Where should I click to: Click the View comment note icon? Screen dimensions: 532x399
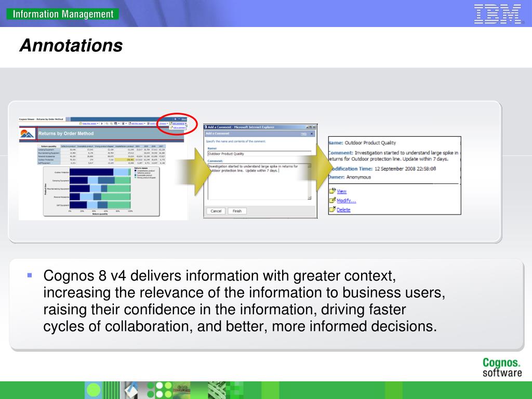tap(332, 191)
